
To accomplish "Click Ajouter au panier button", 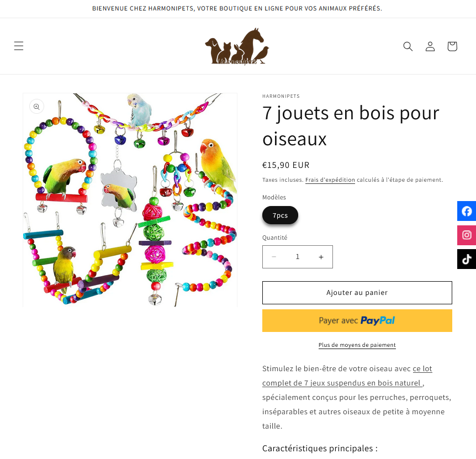I will 357,293.
